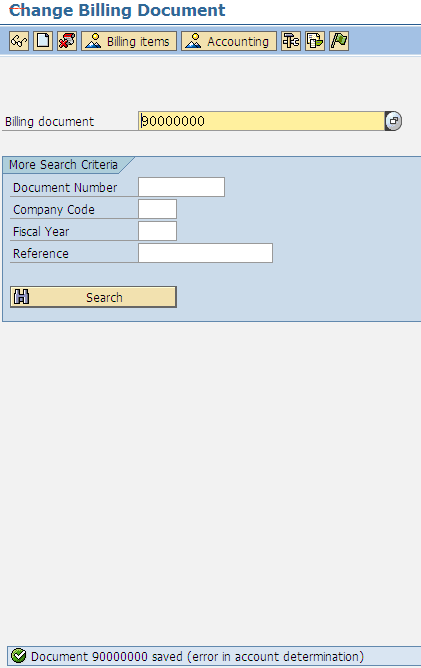Click the Fiscal Year field
This screenshot has width=421, height=668.
pos(157,231)
